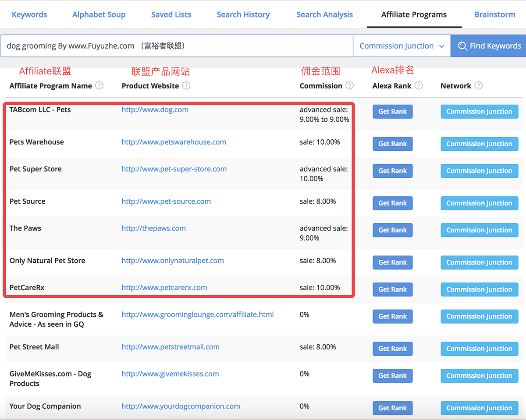This screenshot has height=420, width=526.
Task: Click Commission Junction button for Men's Grooming
Action: point(479,317)
